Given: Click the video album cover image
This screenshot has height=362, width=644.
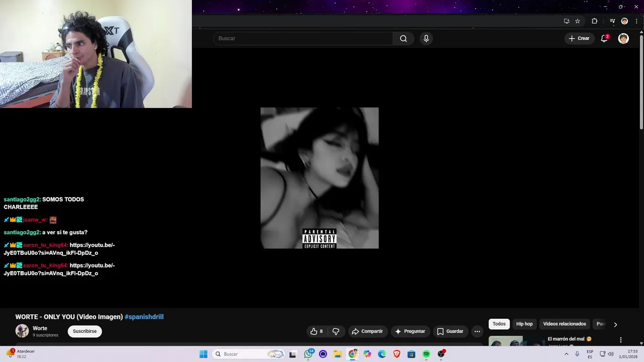Looking at the screenshot, I should tap(319, 178).
